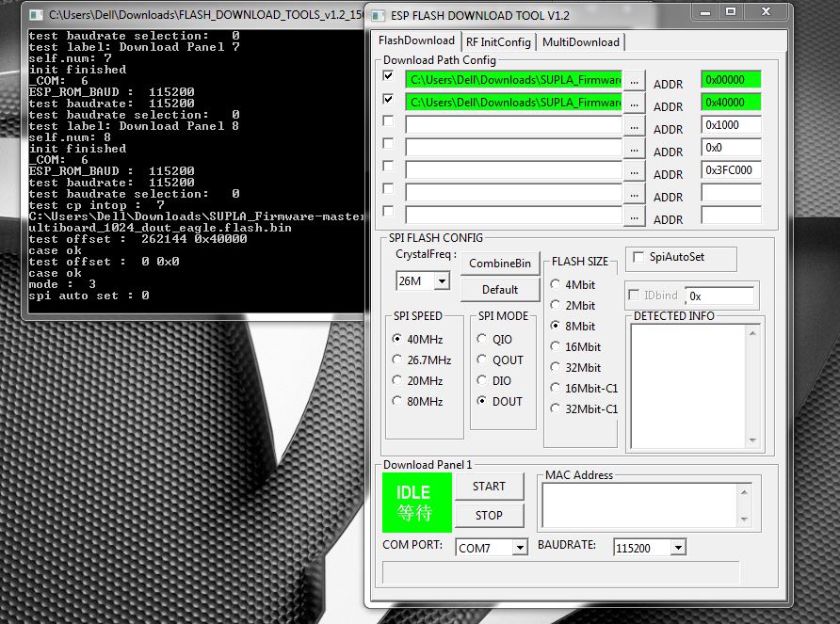Viewport: 840px width, 624px height.
Task: Browse file for the 0x00000 address row
Action: coord(635,82)
